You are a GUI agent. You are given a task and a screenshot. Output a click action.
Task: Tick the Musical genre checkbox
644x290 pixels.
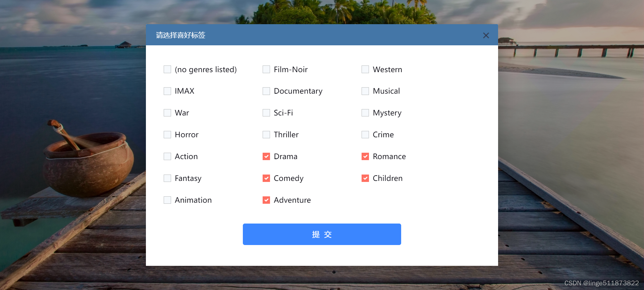365,91
